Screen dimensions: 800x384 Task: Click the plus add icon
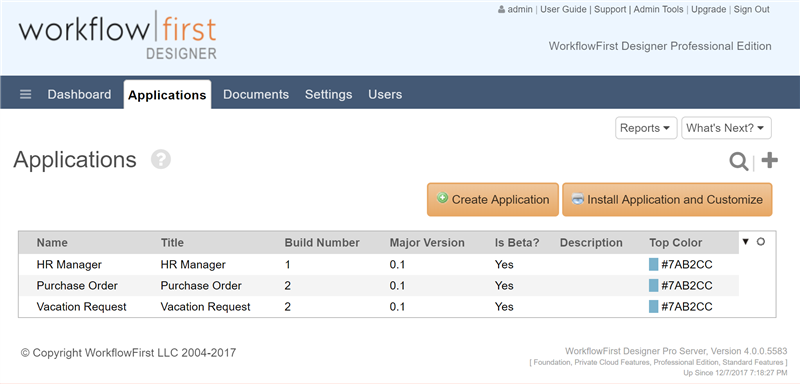769,161
